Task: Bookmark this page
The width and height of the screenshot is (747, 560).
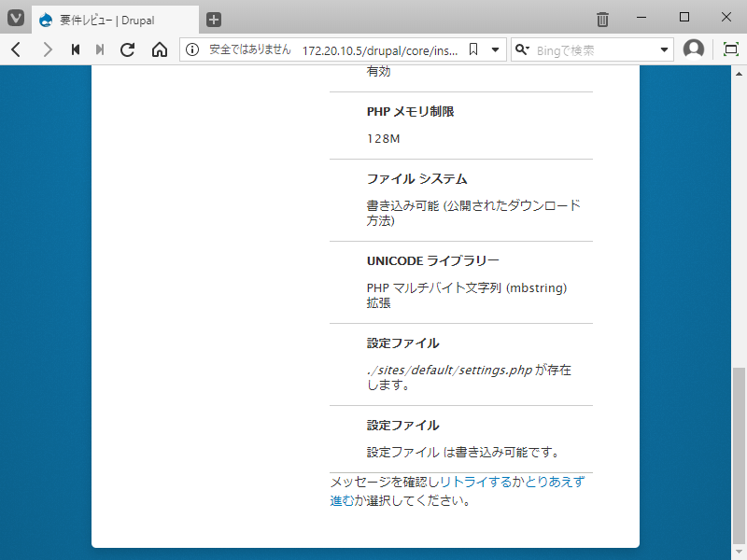Action: tap(473, 49)
